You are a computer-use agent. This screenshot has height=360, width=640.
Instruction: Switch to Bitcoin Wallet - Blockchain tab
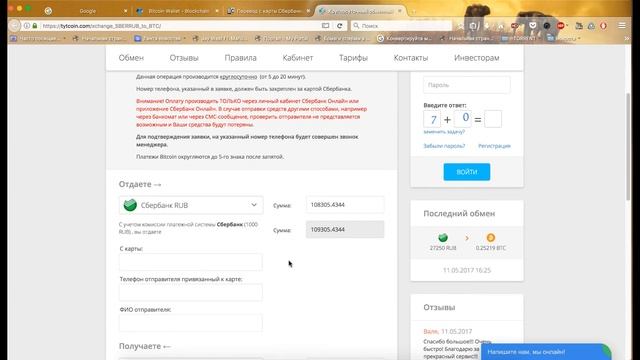click(x=178, y=11)
